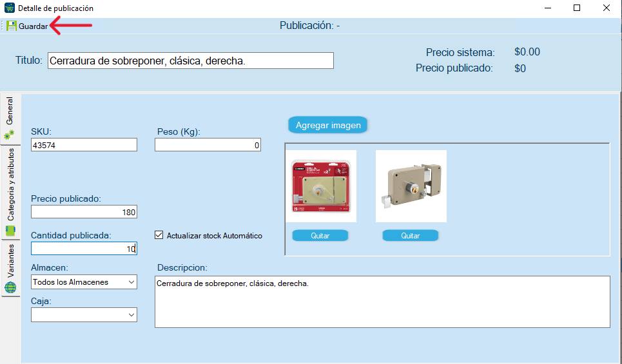Click the SKU field showing 43574

[84, 145]
